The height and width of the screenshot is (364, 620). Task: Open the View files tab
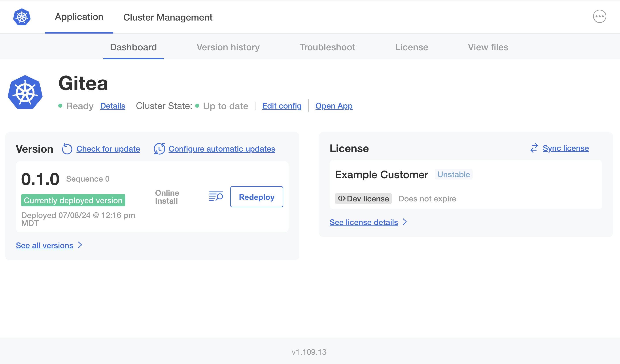pos(488,47)
